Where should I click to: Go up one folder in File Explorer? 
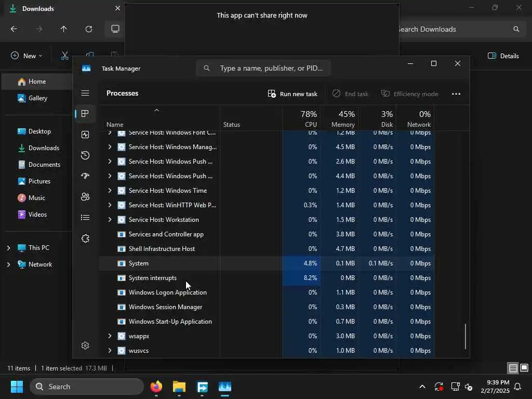coord(63,29)
